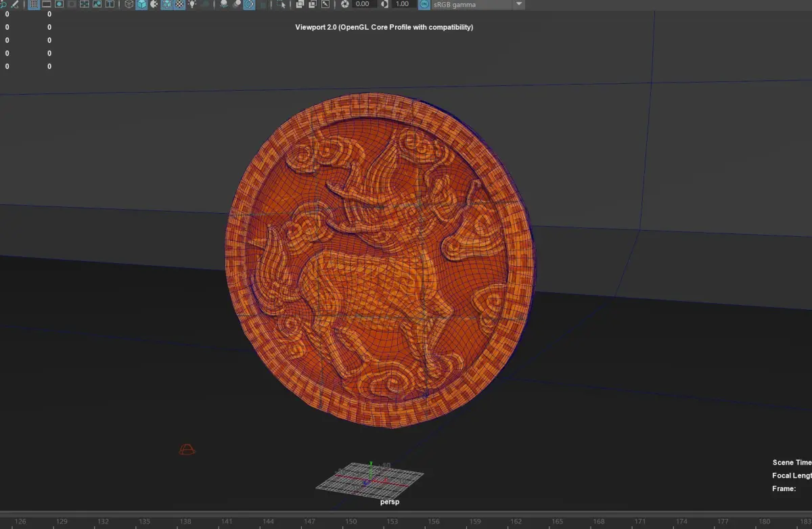Open the sRGB gamma view transform dropdown
The height and width of the screenshot is (529, 812).
[478, 4]
